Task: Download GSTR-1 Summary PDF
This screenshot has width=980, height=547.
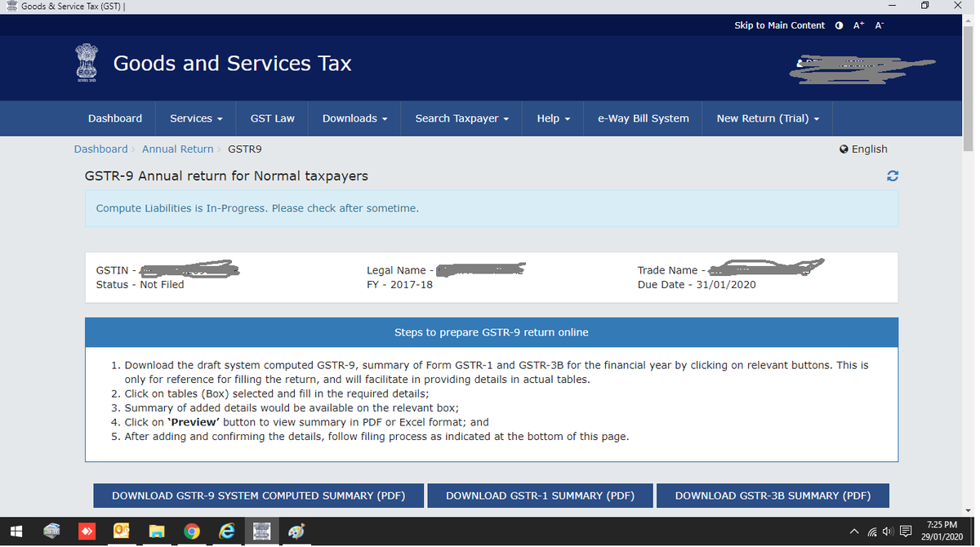Action: click(x=540, y=496)
